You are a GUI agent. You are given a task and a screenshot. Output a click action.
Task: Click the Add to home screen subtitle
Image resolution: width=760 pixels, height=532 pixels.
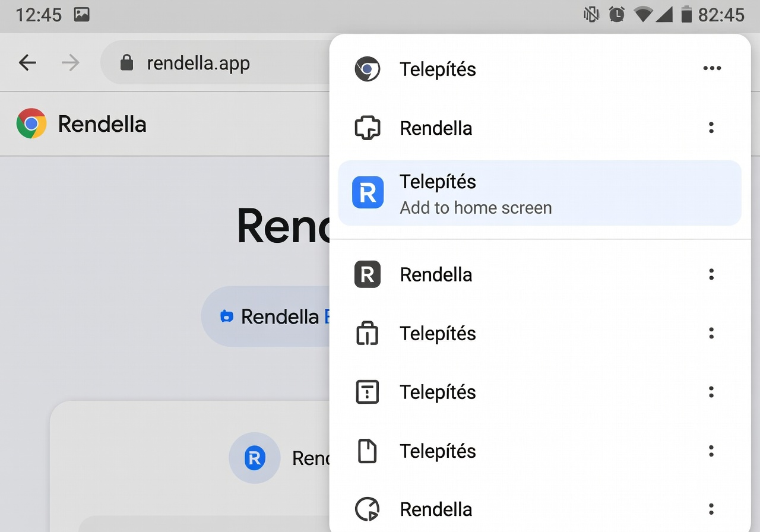point(476,208)
